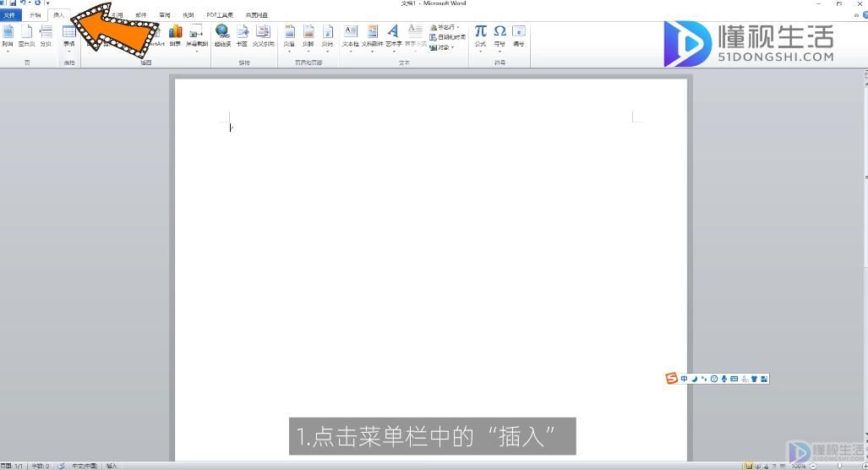Toggle the moon half-width icon in Sogou bar
868x470 pixels.
(x=694, y=379)
